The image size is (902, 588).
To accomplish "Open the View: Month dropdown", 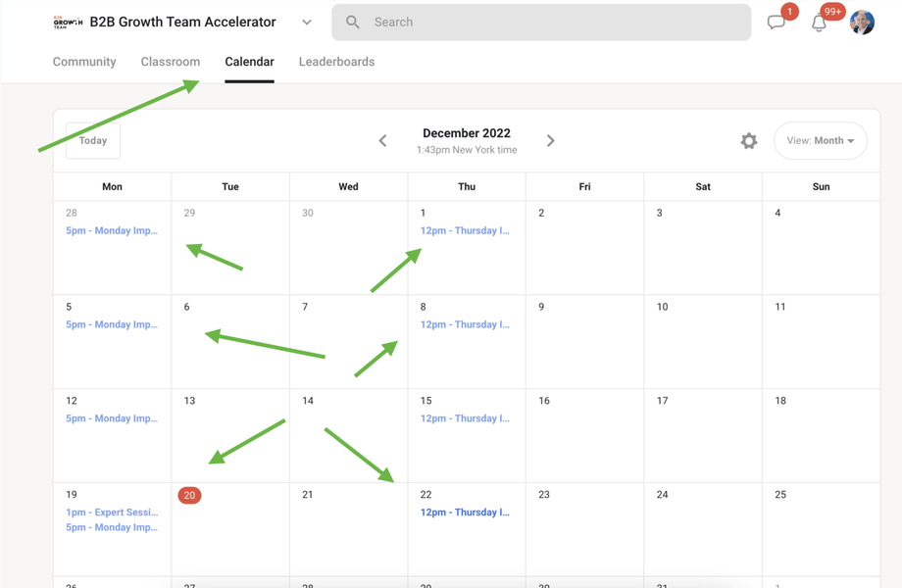I will (820, 141).
